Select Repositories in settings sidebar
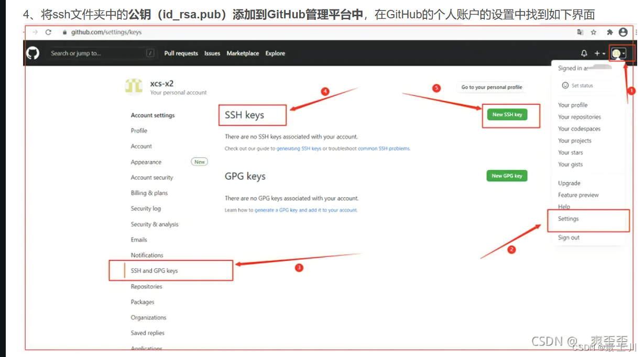This screenshot has width=644, height=357. point(147,287)
